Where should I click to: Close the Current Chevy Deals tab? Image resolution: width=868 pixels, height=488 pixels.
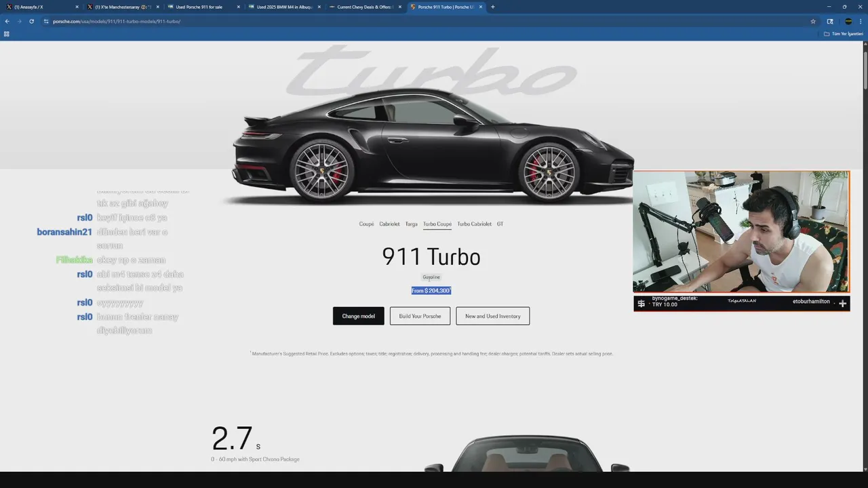(x=399, y=7)
